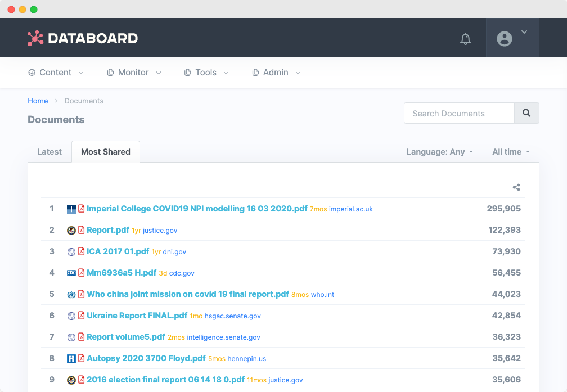Click the share count 122,393
The height and width of the screenshot is (392, 567).
pos(505,230)
